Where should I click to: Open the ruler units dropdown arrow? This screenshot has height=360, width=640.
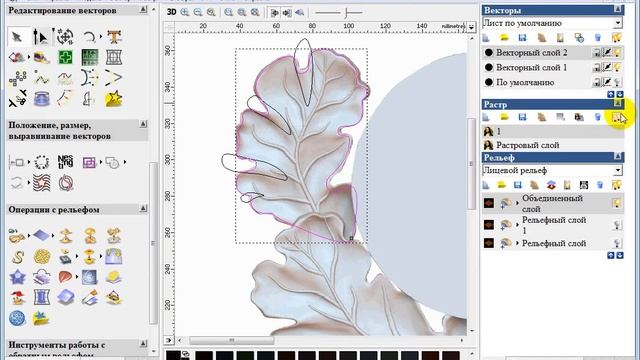coord(471,27)
